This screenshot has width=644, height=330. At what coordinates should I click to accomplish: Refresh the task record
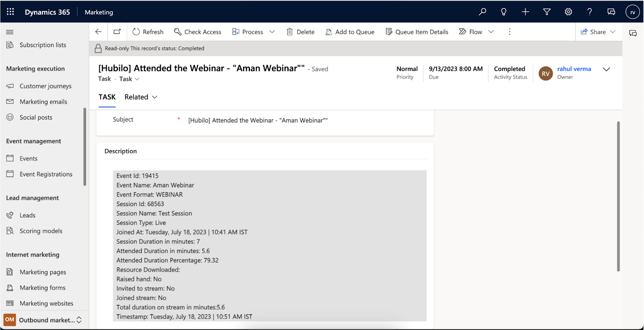coord(148,32)
